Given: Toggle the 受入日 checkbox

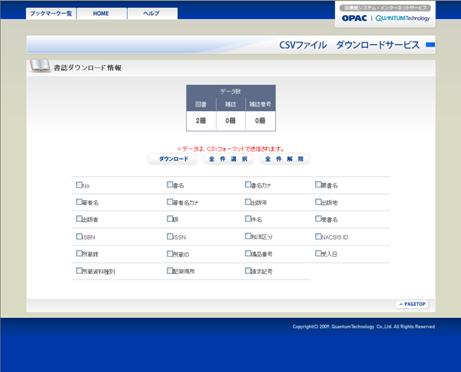Looking at the screenshot, I should pos(318,253).
